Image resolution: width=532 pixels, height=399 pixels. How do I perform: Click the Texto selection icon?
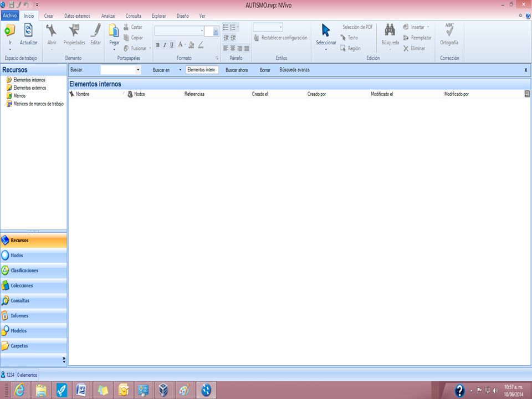coord(343,38)
